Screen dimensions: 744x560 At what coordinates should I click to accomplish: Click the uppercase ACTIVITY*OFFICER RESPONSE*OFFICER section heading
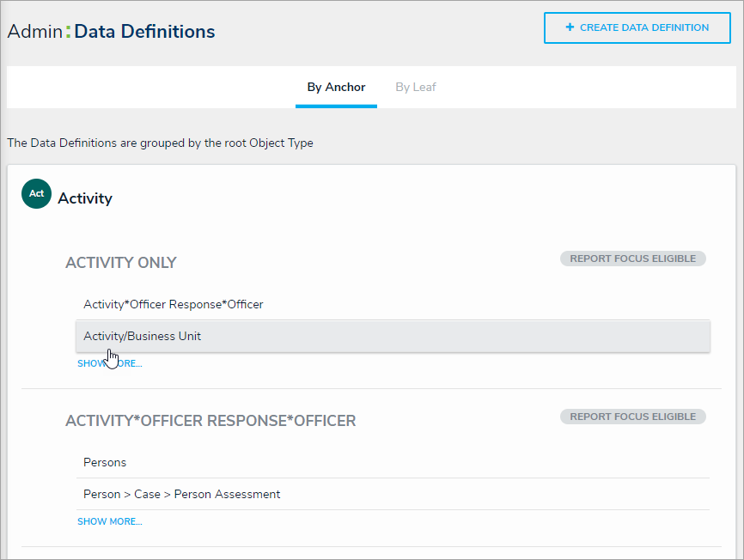point(210,421)
